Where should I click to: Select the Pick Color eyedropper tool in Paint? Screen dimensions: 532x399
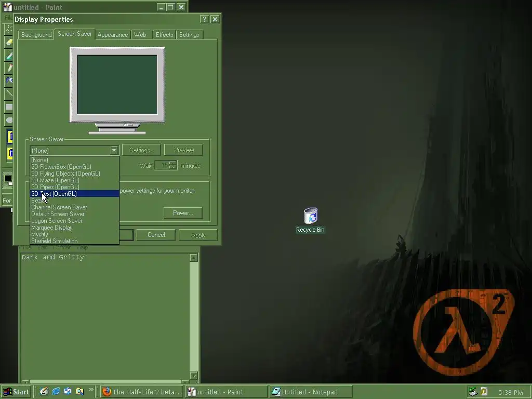coord(9,55)
